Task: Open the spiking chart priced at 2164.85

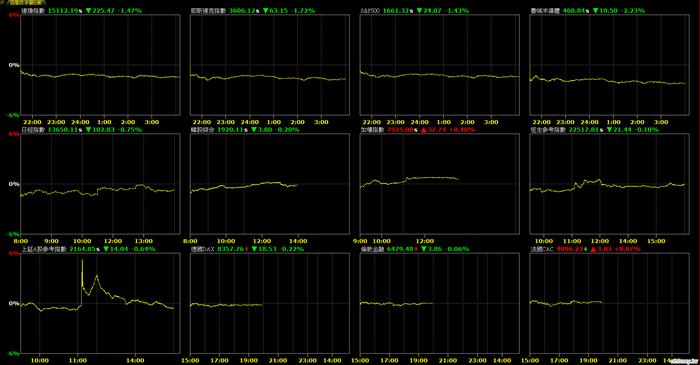Action: point(100,303)
